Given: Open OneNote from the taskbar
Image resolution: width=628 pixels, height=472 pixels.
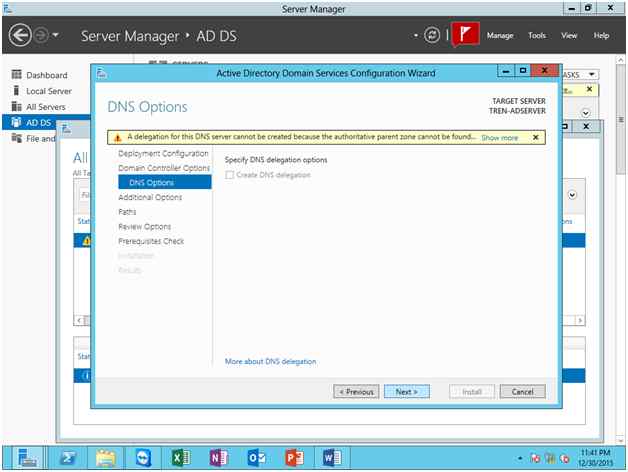Looking at the screenshot, I should click(219, 458).
